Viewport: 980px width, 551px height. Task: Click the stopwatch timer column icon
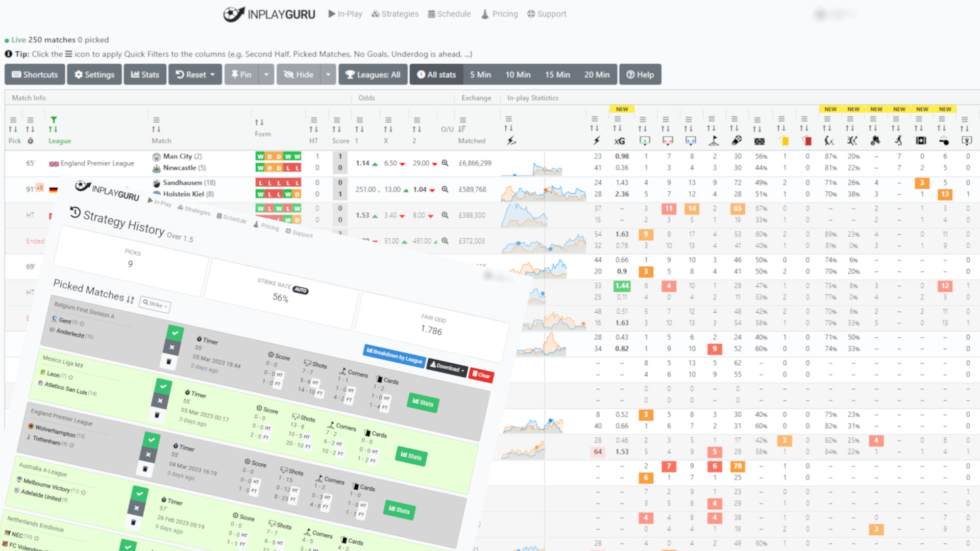[31, 141]
